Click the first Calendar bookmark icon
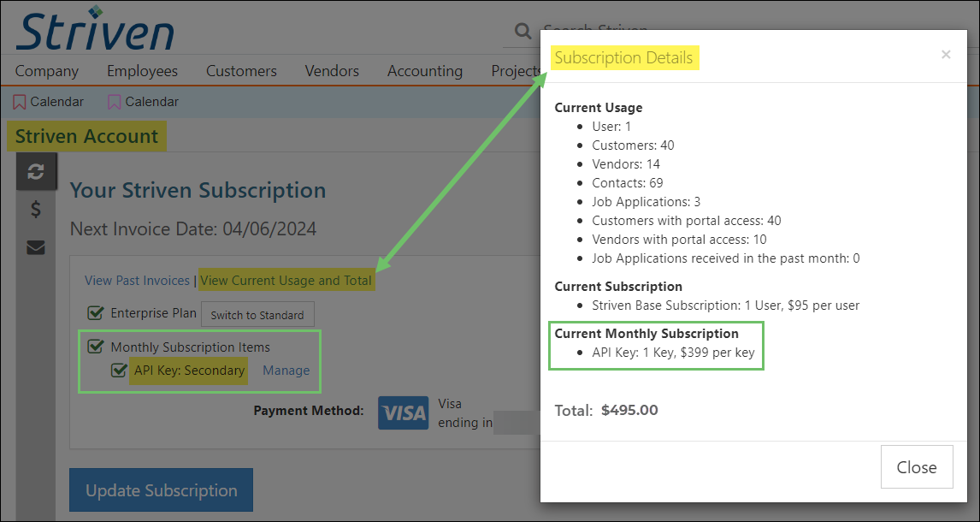Image resolution: width=980 pixels, height=522 pixels. click(20, 102)
